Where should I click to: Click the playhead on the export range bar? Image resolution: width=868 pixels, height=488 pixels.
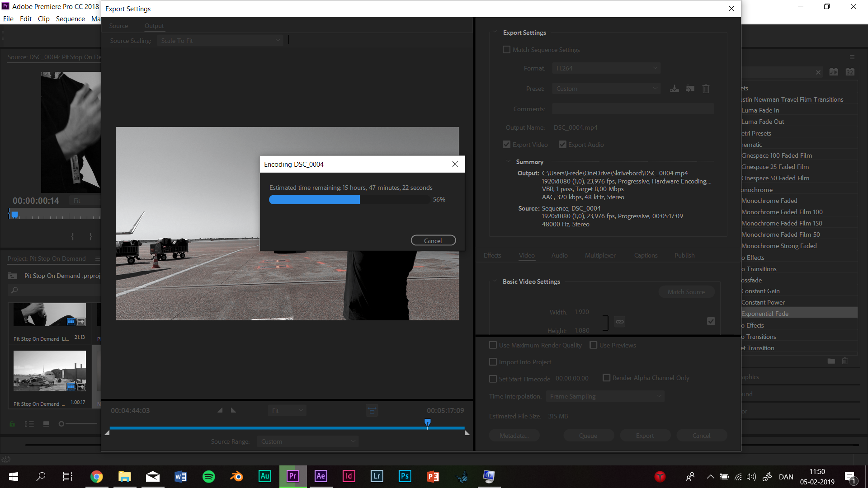(x=427, y=422)
